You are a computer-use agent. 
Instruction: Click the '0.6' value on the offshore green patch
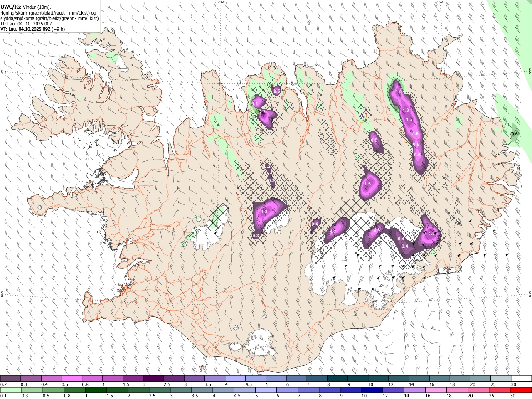pos(515,134)
